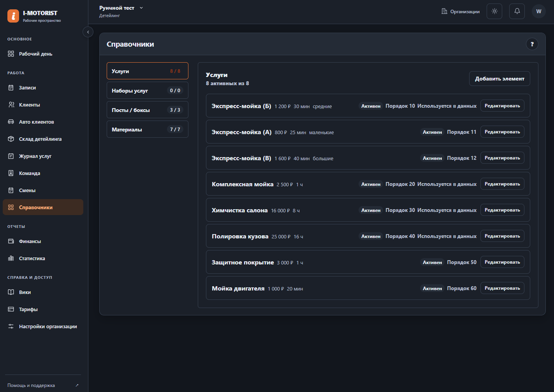Click the Журнал услуг clipboard icon
Image resolution: width=554 pixels, height=392 pixels.
[x=11, y=156]
